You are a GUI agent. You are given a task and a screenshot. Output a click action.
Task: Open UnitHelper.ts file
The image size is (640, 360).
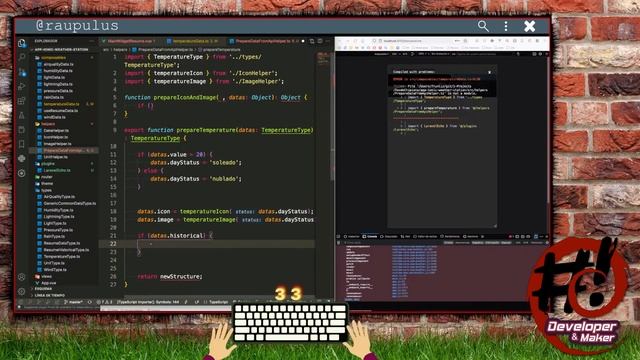[x=56, y=157]
